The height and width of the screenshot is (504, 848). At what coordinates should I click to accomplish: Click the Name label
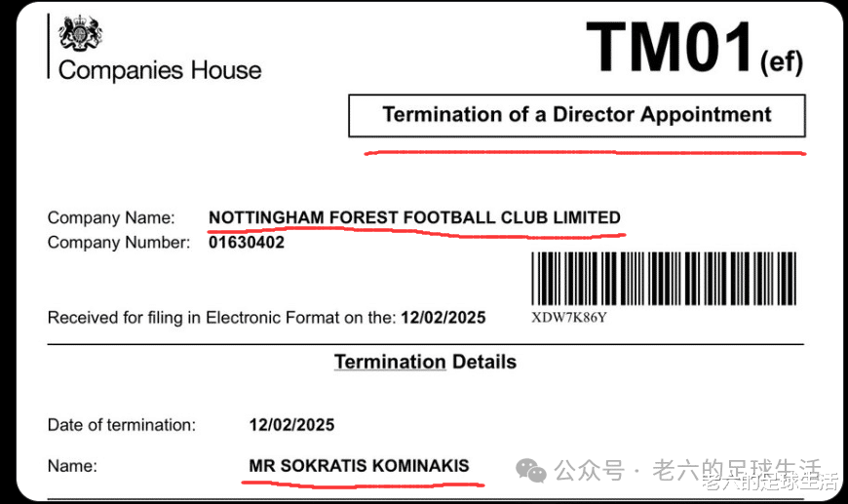click(72, 466)
